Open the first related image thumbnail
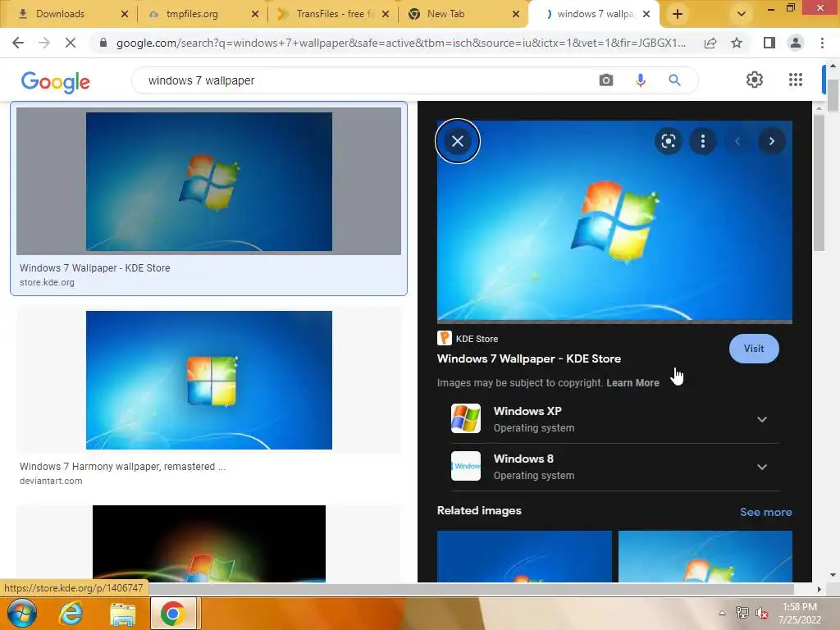The height and width of the screenshot is (630, 840). tap(524, 557)
